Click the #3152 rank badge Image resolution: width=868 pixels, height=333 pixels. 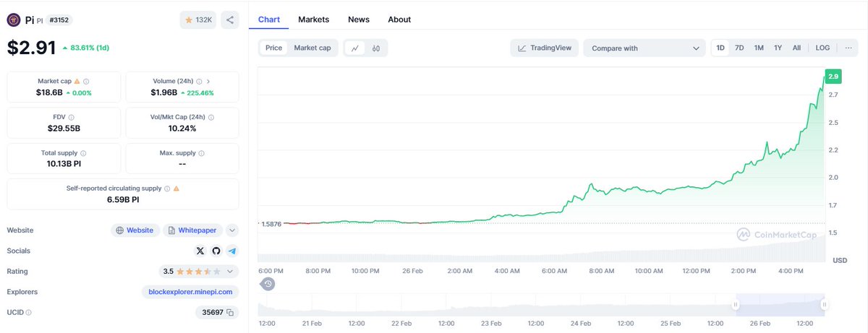click(x=59, y=20)
